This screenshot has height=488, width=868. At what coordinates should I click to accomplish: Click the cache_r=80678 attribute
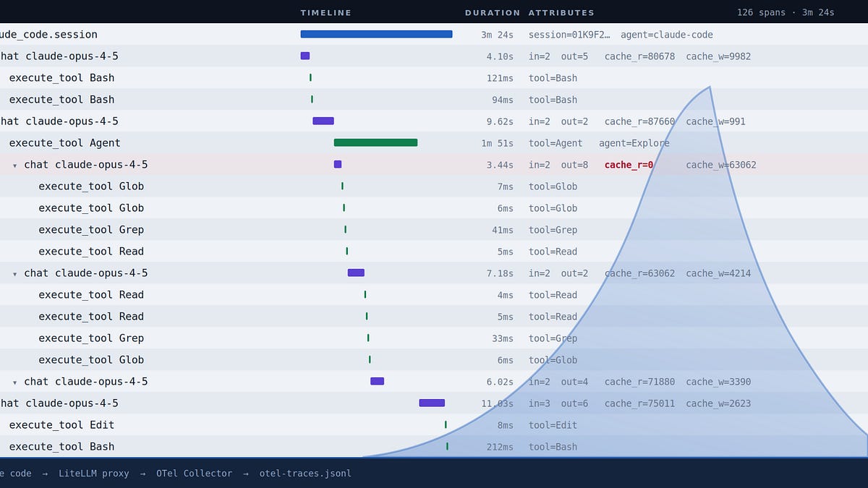pyautogui.click(x=639, y=56)
